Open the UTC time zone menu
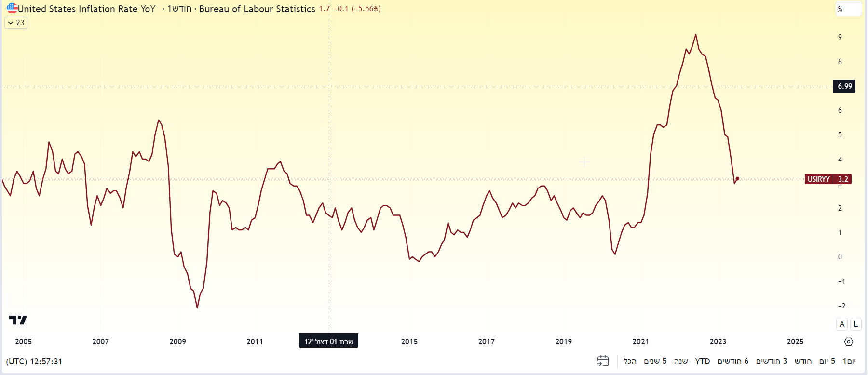This screenshot has height=375, width=868. coord(34,362)
